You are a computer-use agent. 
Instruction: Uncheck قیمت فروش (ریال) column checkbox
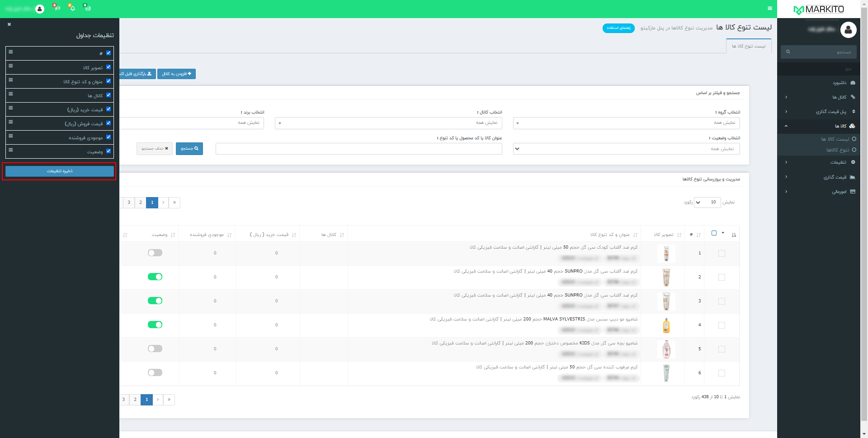108,123
